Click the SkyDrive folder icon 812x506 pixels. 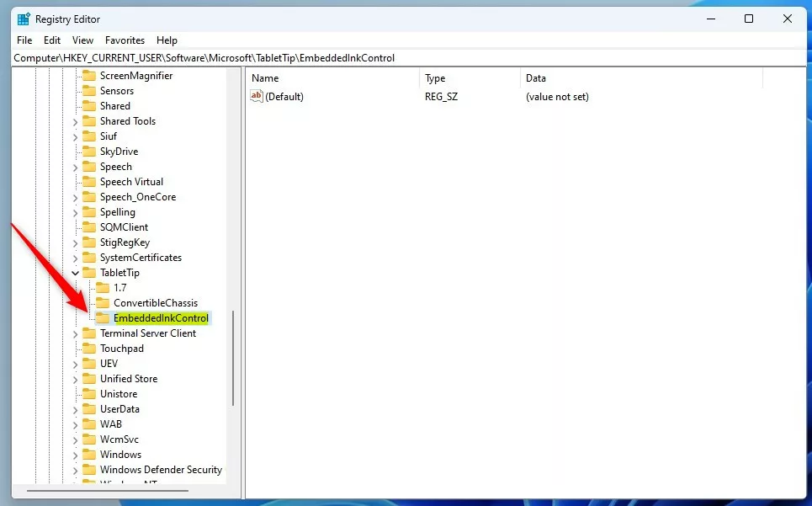(x=89, y=152)
